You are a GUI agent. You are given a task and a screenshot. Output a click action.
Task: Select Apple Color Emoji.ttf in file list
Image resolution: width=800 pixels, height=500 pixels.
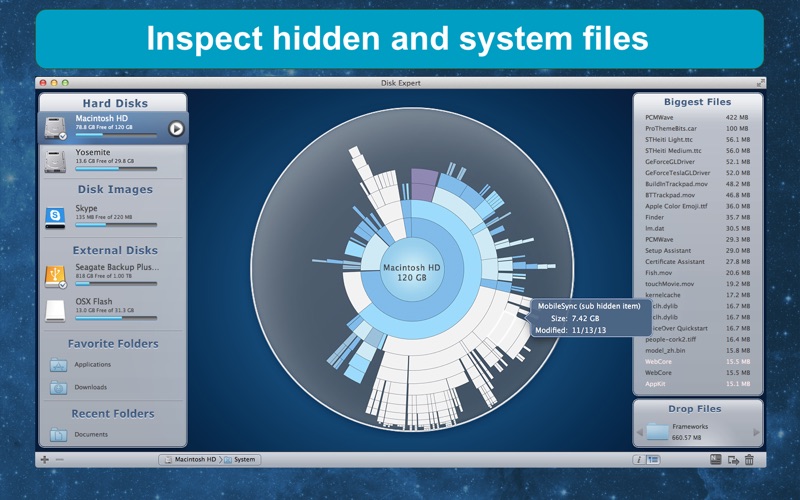click(697, 206)
